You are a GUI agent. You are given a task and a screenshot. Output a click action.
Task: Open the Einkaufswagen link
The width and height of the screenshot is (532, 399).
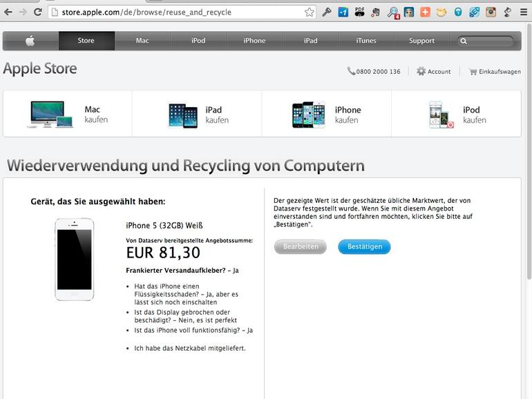pos(500,72)
